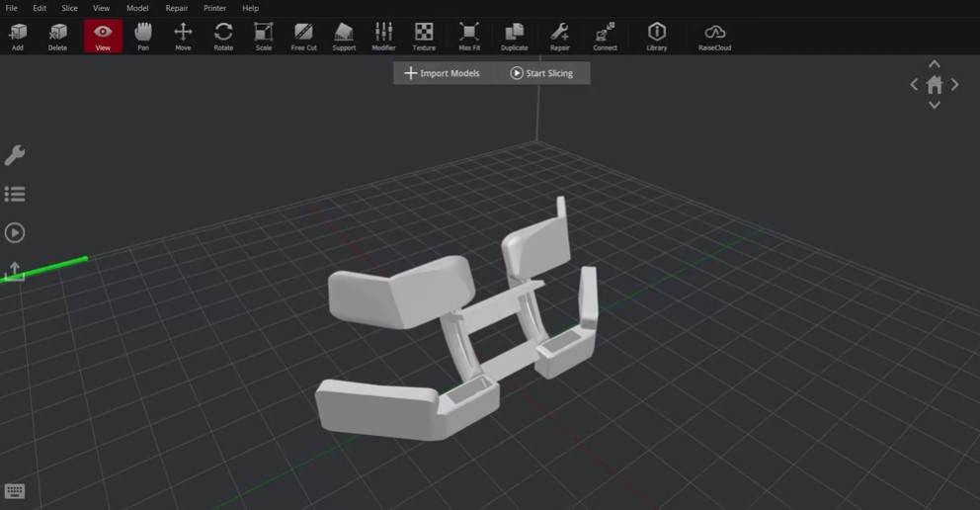Click the Import Models button

pyautogui.click(x=443, y=73)
